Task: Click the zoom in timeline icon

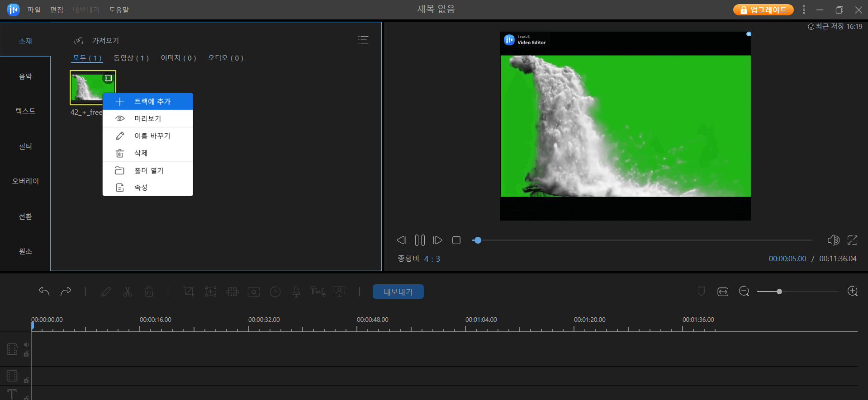Action: (853, 292)
